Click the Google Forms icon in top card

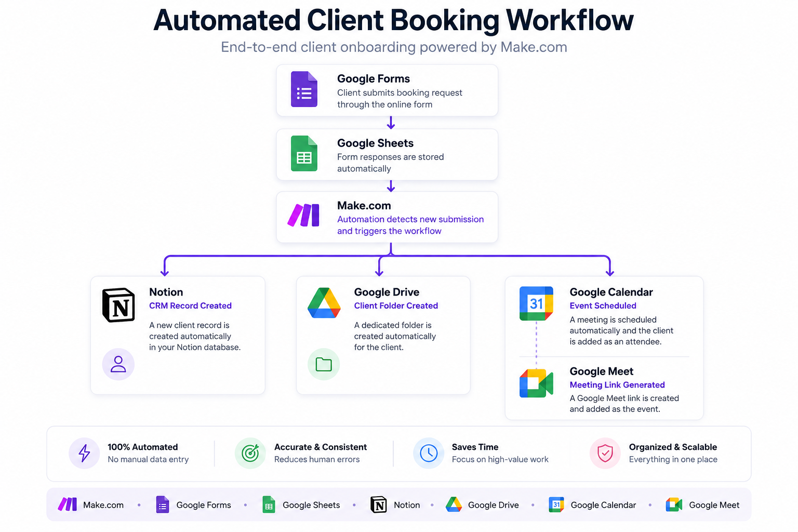[x=304, y=89]
